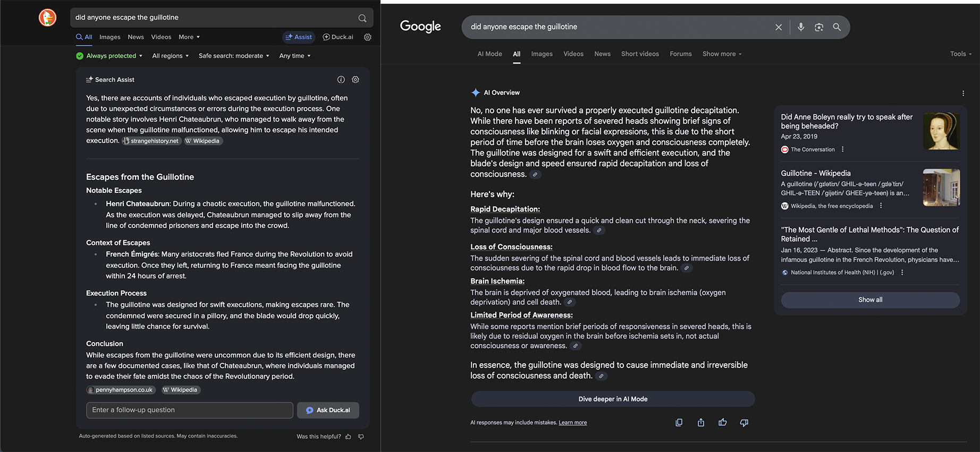
Task: Open Google Tools dropdown
Action: point(961,54)
